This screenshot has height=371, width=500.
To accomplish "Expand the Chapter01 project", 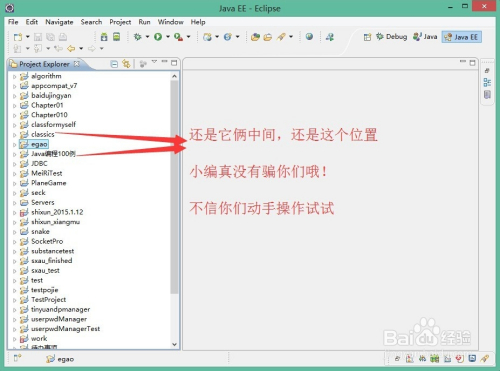I will pos(14,106).
